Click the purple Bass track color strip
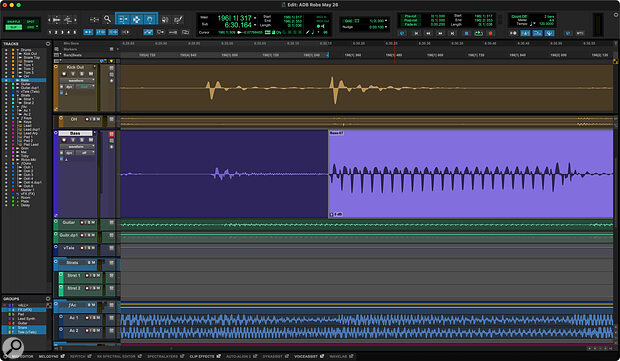 pyautogui.click(x=56, y=174)
